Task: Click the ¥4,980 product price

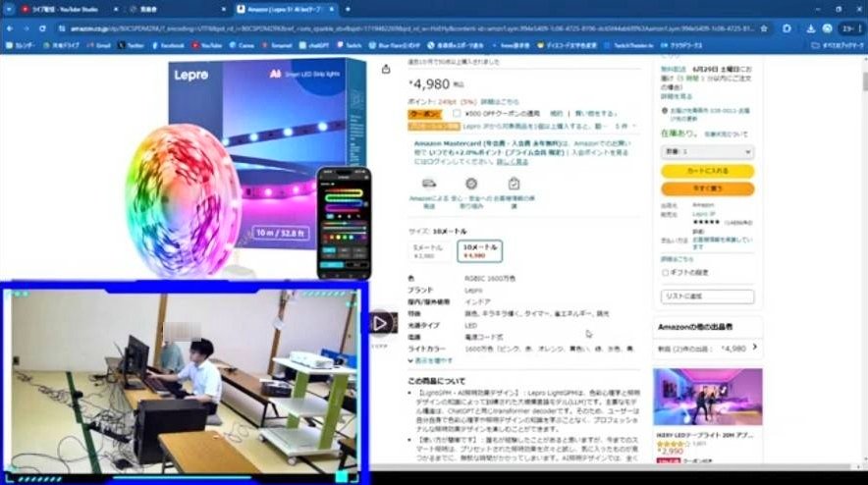Action: (x=430, y=84)
